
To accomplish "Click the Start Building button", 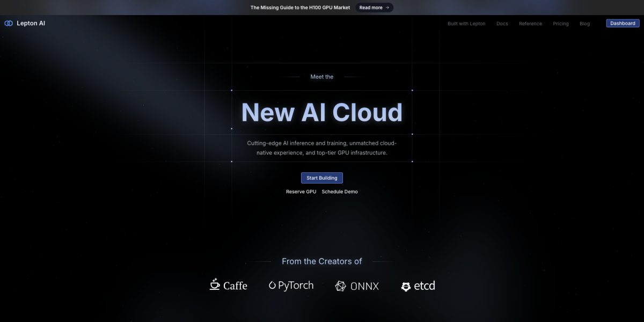I will click(x=322, y=178).
